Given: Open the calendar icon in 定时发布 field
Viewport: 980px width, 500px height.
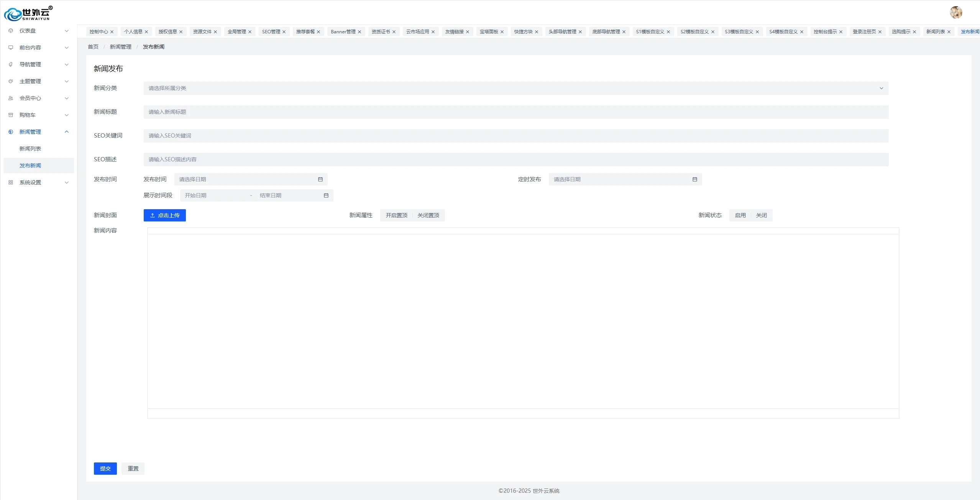Looking at the screenshot, I should click(x=694, y=179).
